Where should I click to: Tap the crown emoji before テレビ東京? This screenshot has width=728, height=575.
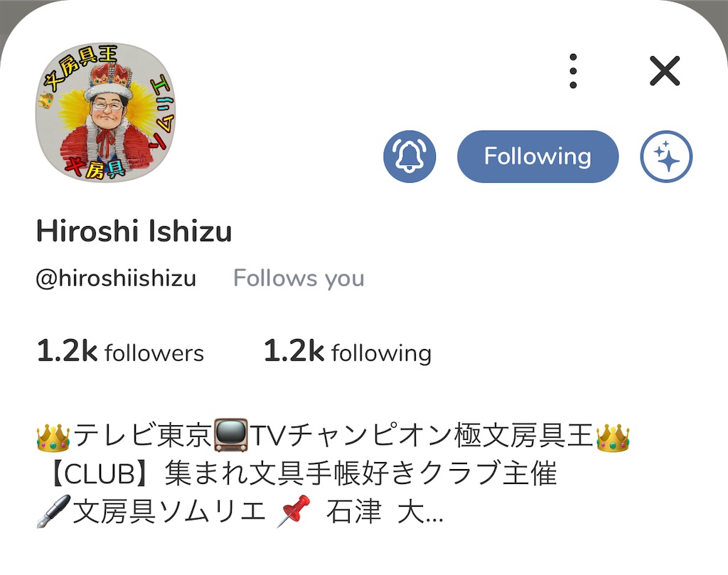(x=53, y=436)
